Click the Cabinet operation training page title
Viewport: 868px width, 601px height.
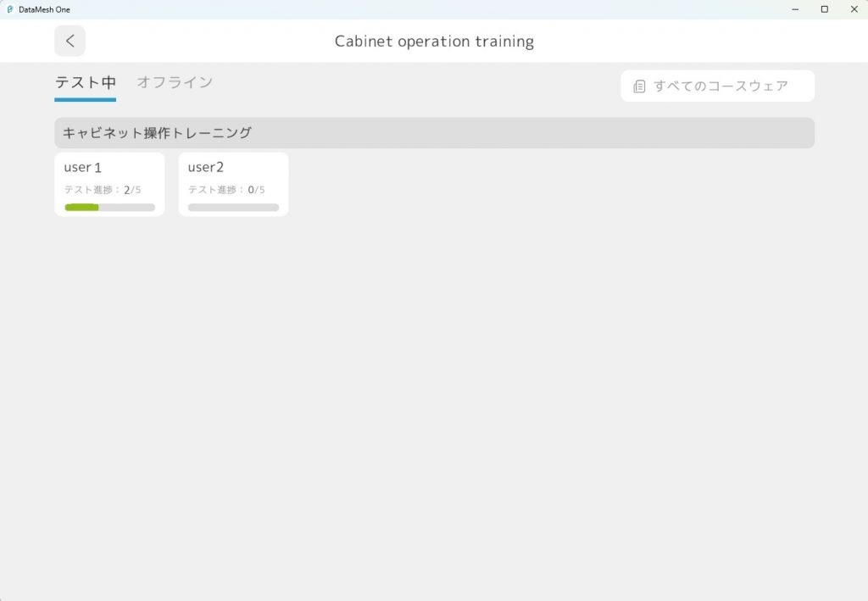click(x=434, y=41)
